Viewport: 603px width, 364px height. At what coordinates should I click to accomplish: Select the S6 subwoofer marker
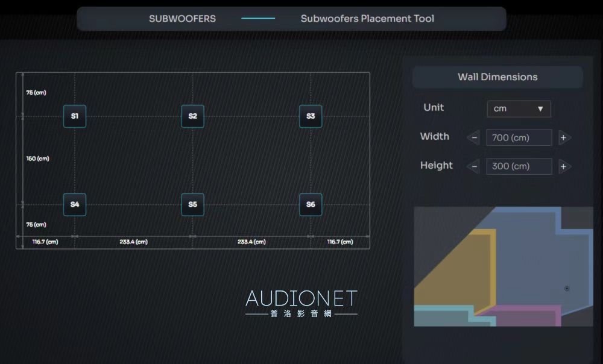click(311, 204)
